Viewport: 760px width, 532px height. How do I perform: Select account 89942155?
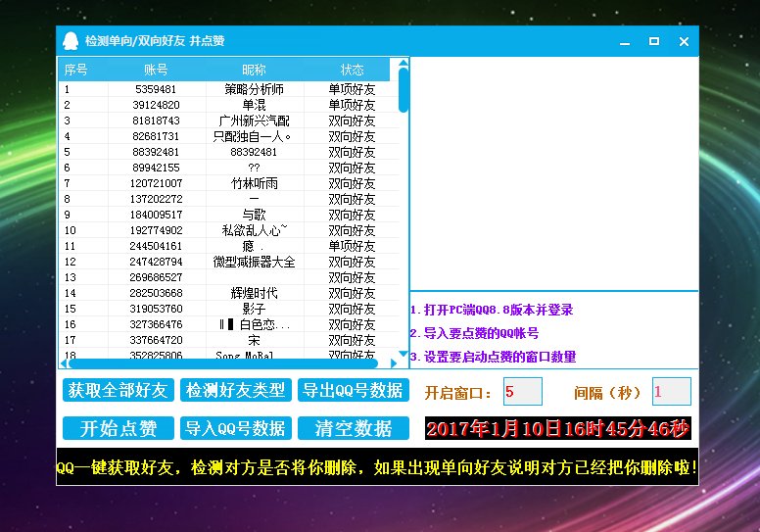pyautogui.click(x=156, y=168)
